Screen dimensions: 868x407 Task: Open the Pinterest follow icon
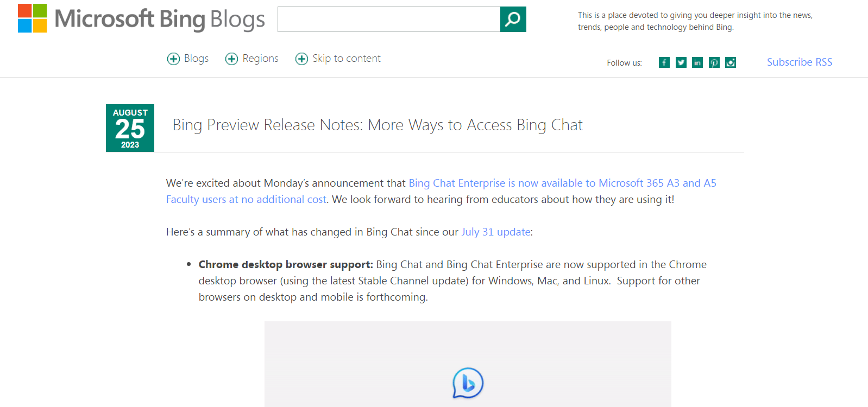pos(714,62)
